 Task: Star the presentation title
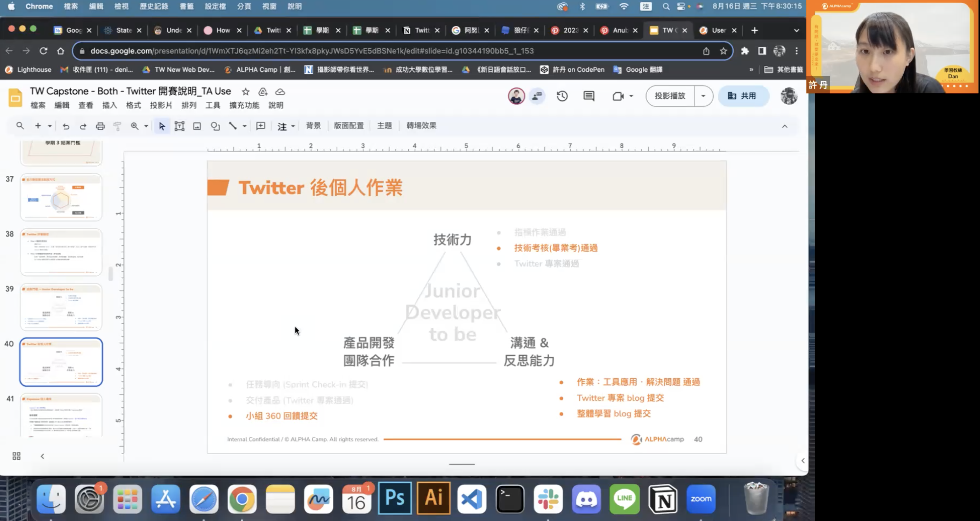tap(246, 92)
